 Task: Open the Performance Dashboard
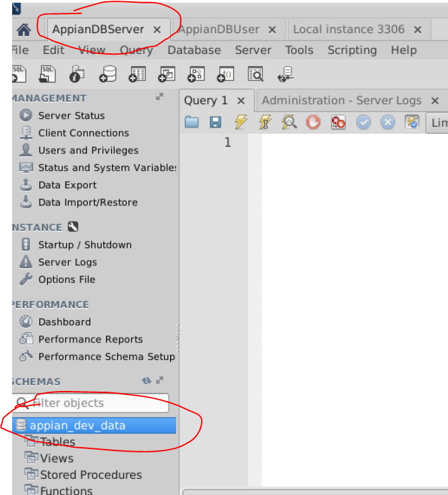(x=64, y=322)
